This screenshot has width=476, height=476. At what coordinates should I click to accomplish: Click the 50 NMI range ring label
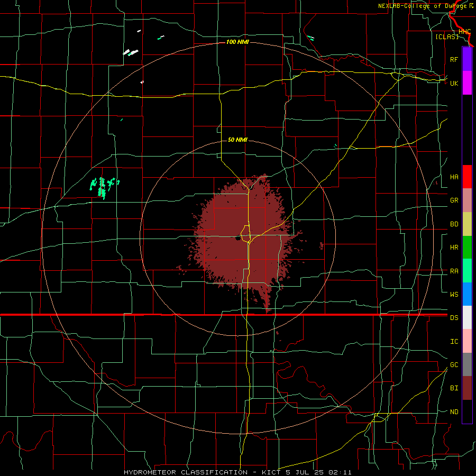coord(237,140)
